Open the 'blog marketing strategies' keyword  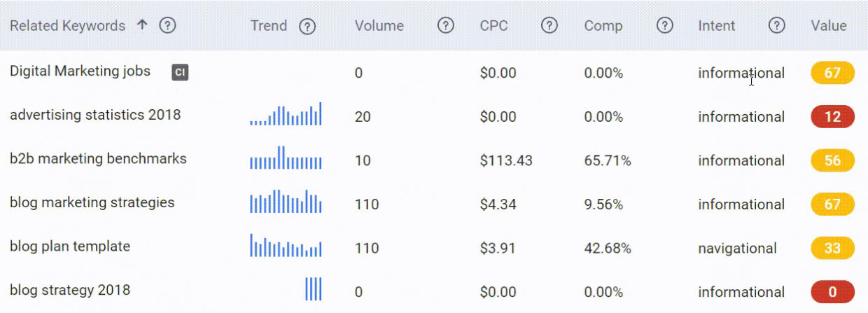92,203
